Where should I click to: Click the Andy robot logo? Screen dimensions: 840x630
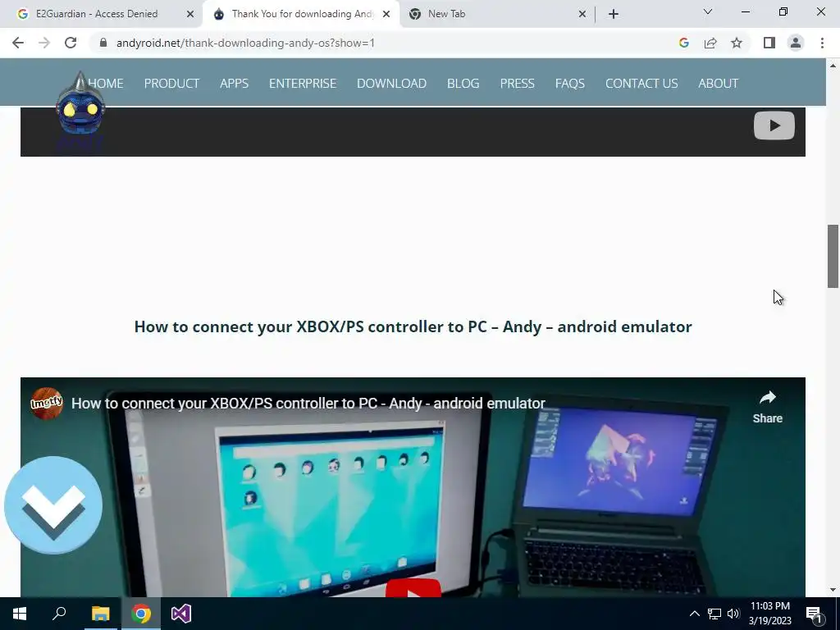80,112
